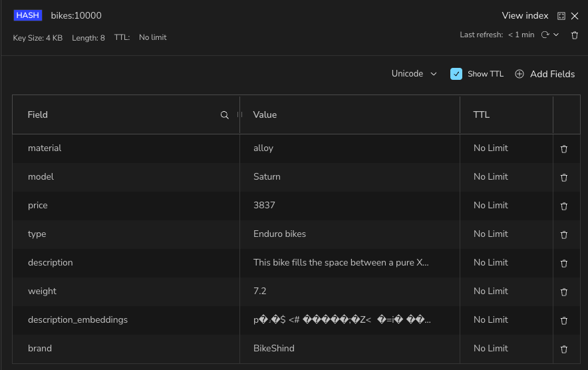This screenshot has height=370, width=588.
Task: Click the TTL column header
Action: point(481,114)
